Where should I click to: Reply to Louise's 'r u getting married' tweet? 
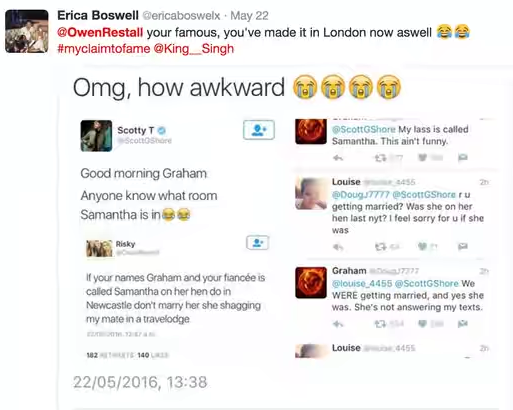[338, 247]
